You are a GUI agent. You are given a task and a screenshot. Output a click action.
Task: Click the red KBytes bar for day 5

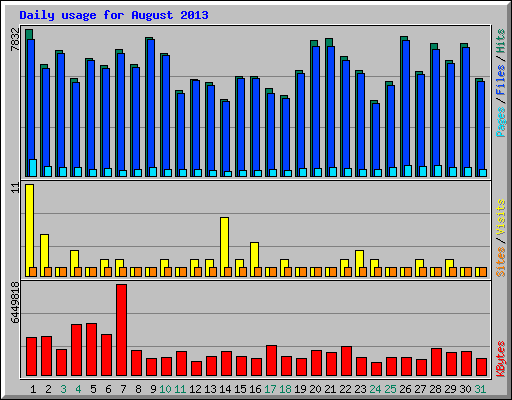[91, 350]
